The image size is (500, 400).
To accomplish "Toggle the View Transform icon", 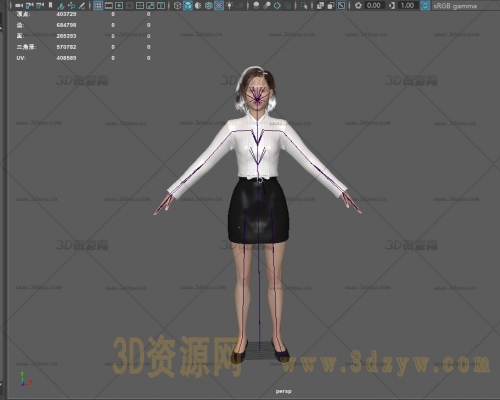I will (425, 5).
